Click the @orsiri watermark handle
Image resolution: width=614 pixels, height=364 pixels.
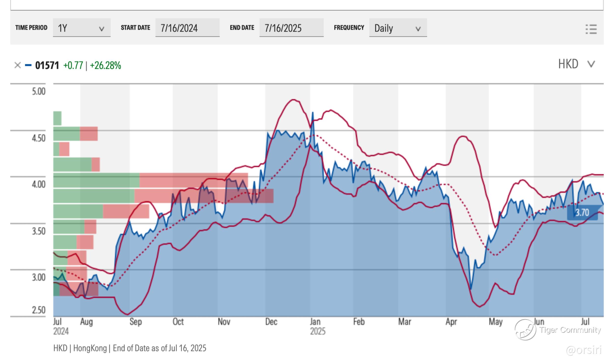pos(584,350)
